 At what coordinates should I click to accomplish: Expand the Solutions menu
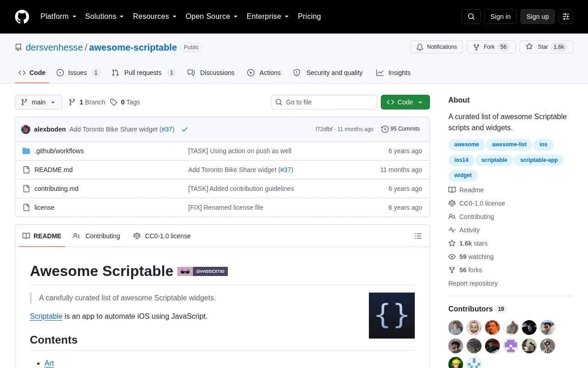click(x=105, y=16)
